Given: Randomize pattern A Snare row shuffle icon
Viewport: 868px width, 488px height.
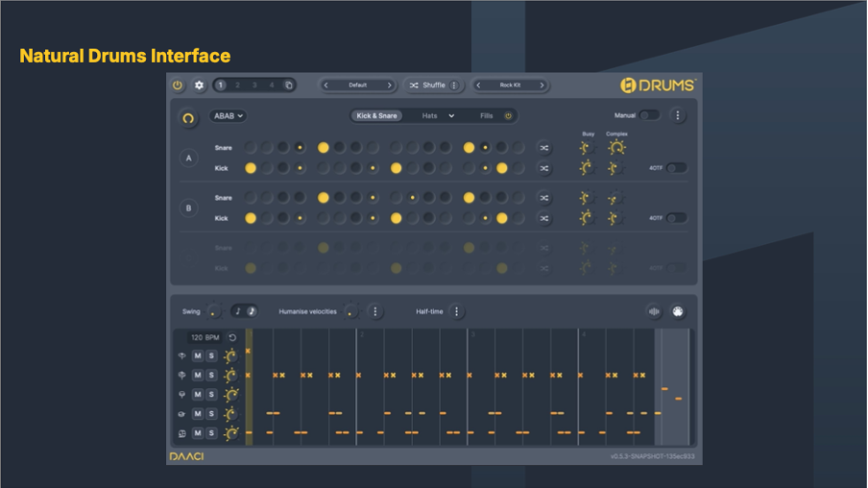Looking at the screenshot, I should click(x=544, y=148).
